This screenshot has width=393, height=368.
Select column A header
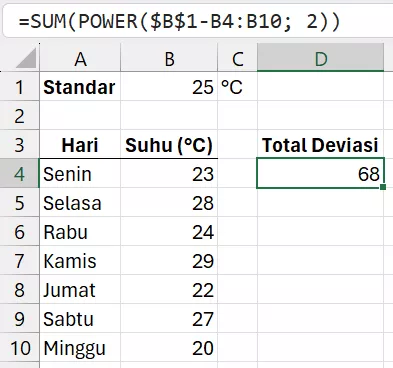click(x=80, y=59)
